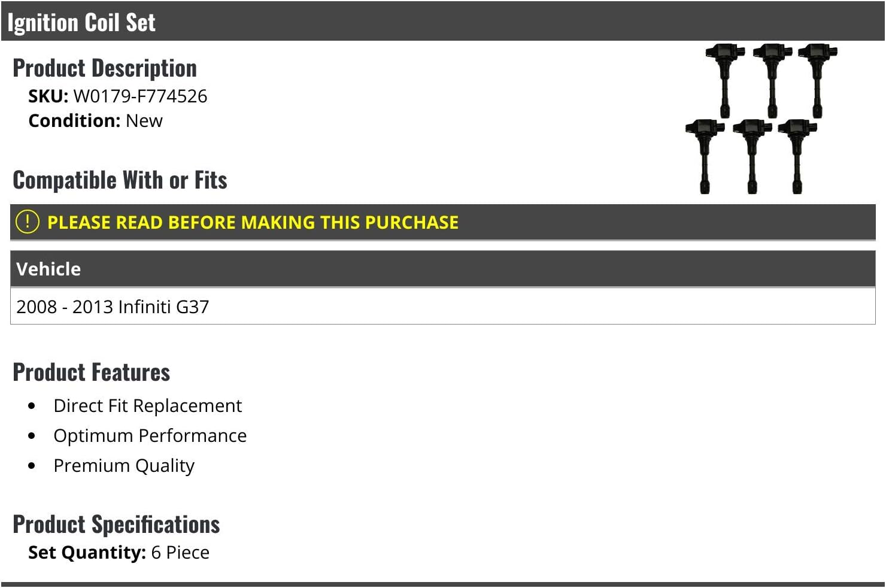Click the Premium Quality feature
Viewport: 886px width, 588px height.
pos(124,466)
